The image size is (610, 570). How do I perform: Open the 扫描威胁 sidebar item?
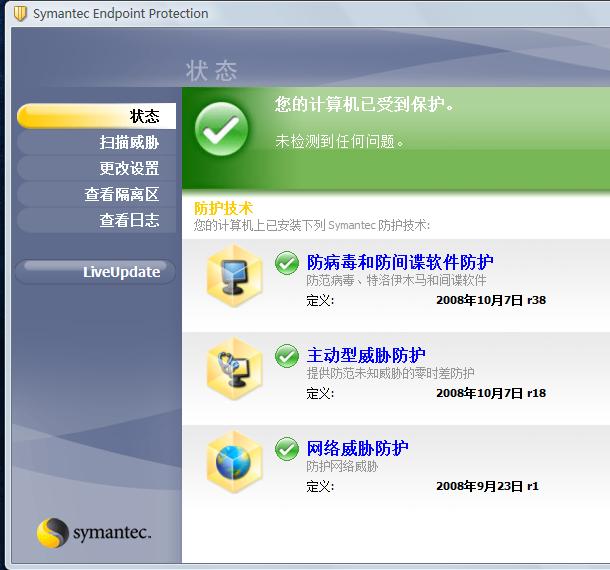point(96,142)
